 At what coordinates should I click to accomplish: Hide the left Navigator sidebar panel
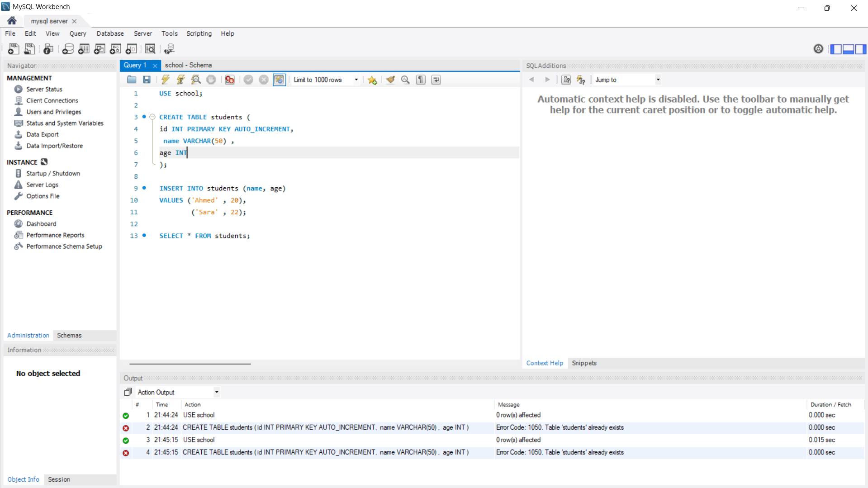tap(836, 49)
